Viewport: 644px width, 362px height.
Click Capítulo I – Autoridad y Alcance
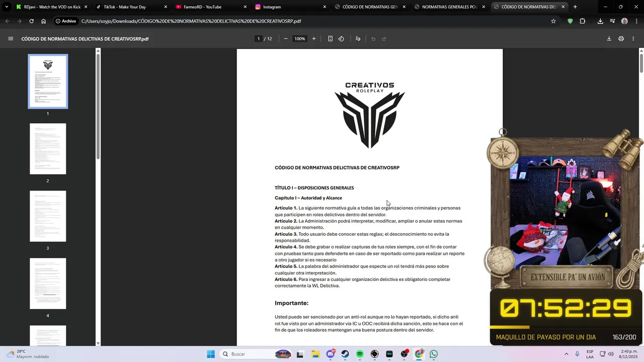coord(308,198)
